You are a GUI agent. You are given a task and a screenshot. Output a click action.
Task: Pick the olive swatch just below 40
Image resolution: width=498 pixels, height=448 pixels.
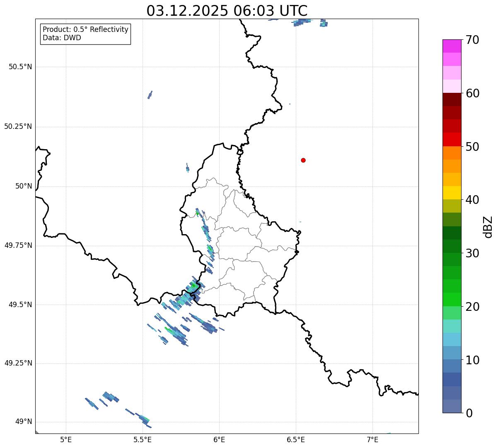pos(452,206)
